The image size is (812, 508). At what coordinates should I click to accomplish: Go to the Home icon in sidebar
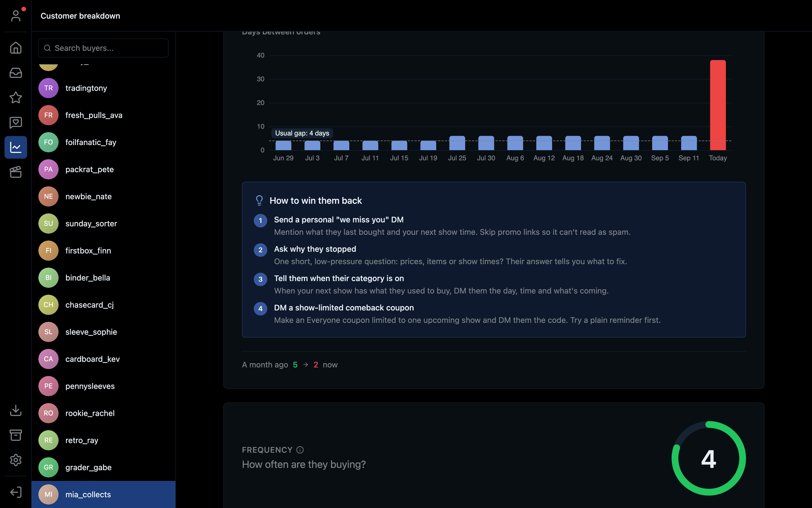tap(16, 48)
